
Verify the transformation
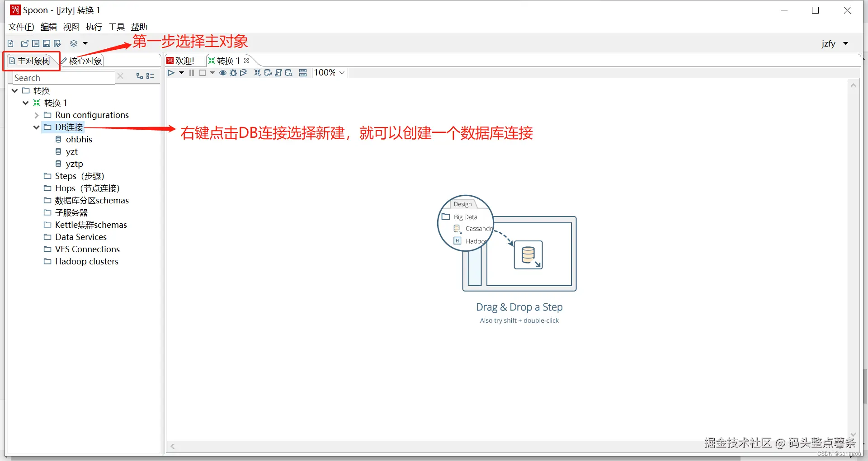tap(258, 73)
